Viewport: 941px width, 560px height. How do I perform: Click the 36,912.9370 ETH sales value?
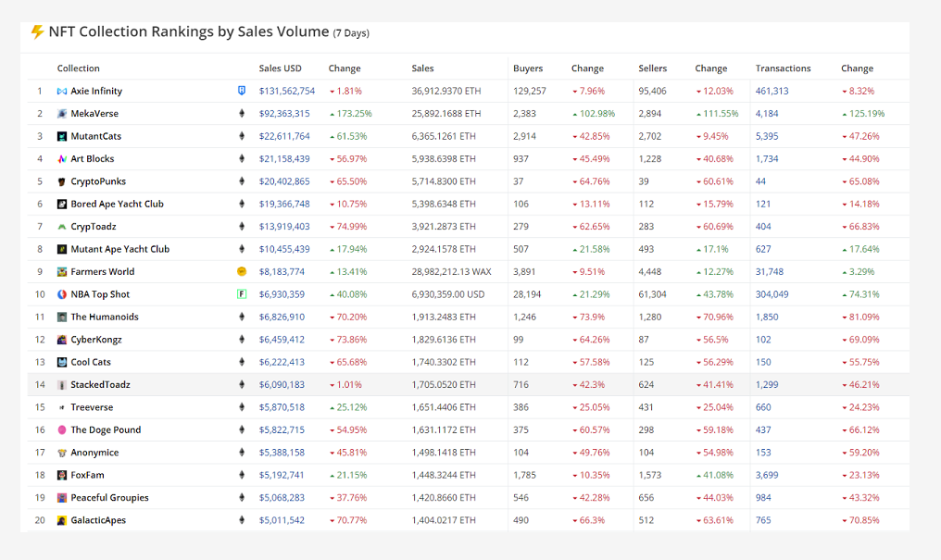point(446,91)
